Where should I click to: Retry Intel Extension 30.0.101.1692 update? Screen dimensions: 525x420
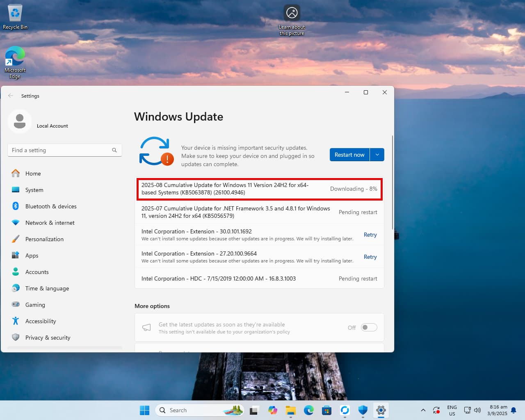click(x=370, y=235)
